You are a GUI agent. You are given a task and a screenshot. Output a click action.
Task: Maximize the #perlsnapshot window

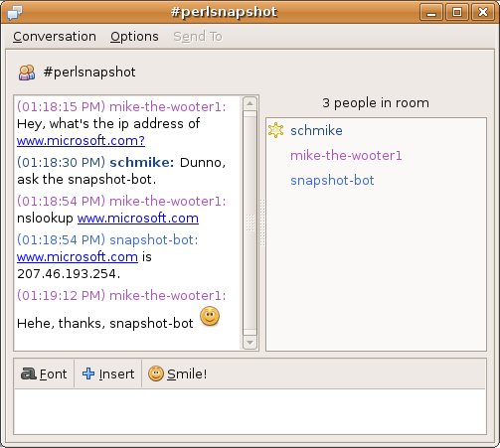click(457, 13)
